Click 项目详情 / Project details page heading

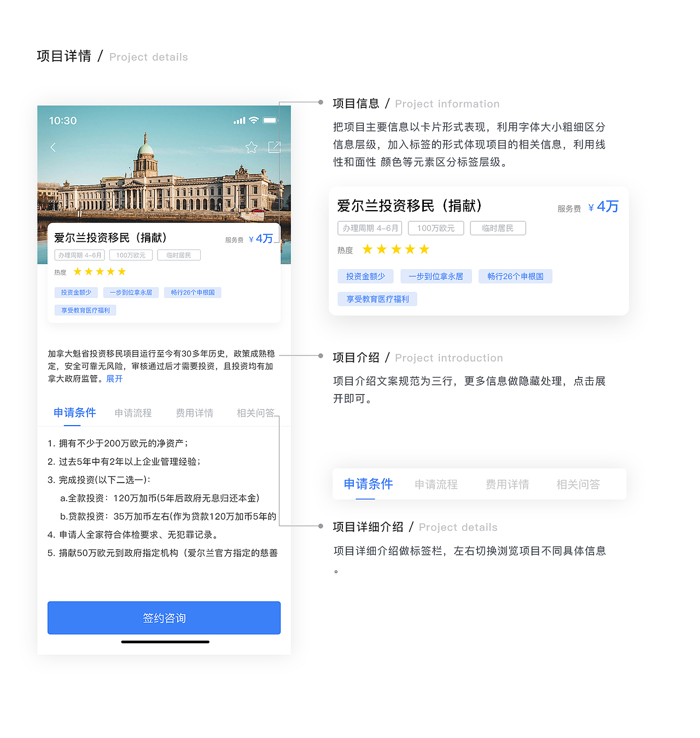click(x=112, y=56)
